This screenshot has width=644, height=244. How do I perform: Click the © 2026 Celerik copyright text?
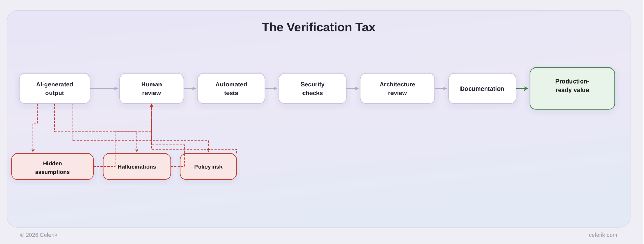39,235
